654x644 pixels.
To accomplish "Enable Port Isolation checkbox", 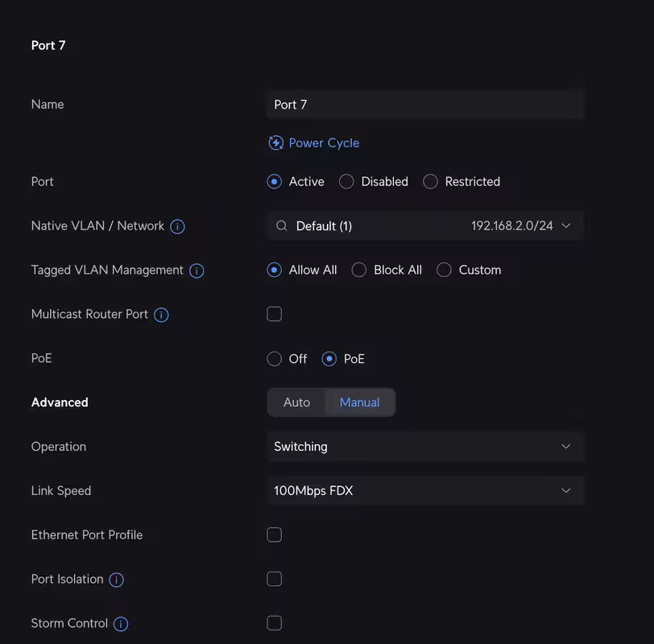I will coord(274,579).
